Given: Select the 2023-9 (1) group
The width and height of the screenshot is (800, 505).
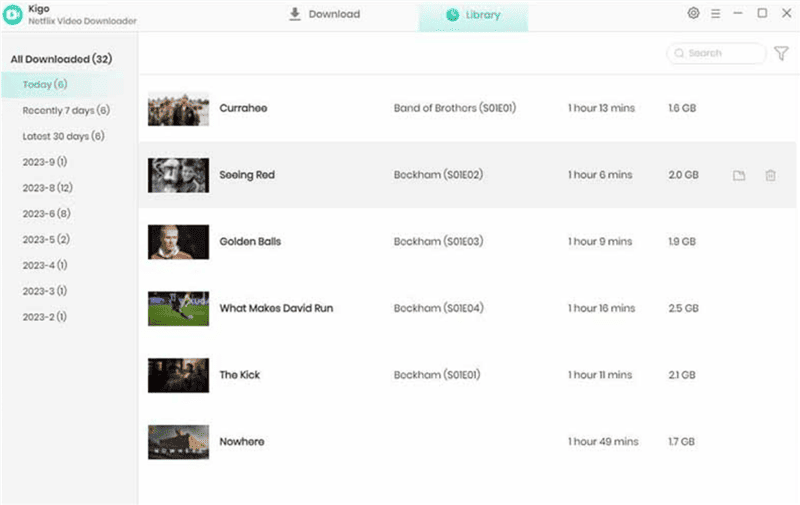Looking at the screenshot, I should click(44, 162).
